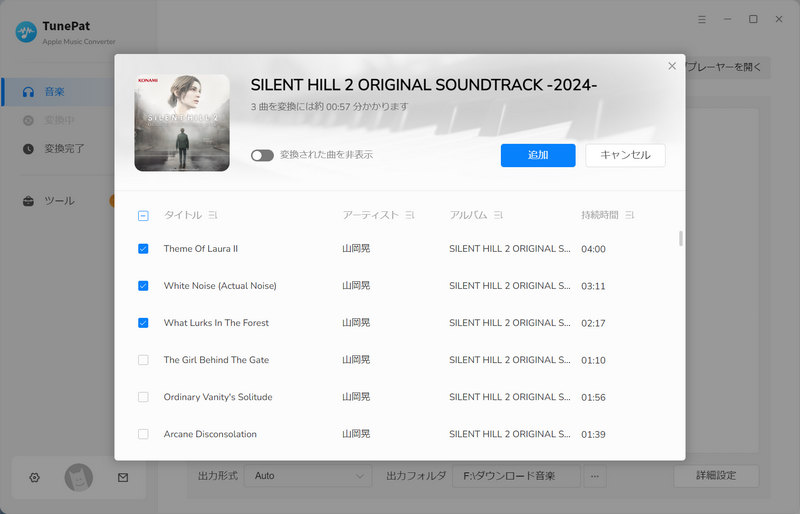Sort by 持続時間 column icon
The height and width of the screenshot is (514, 800).
tap(630, 215)
